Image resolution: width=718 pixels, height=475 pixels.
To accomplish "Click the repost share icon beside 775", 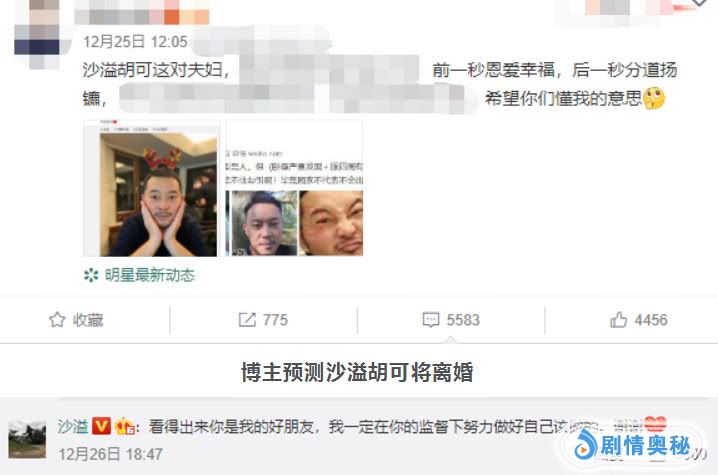I will pos(247,320).
